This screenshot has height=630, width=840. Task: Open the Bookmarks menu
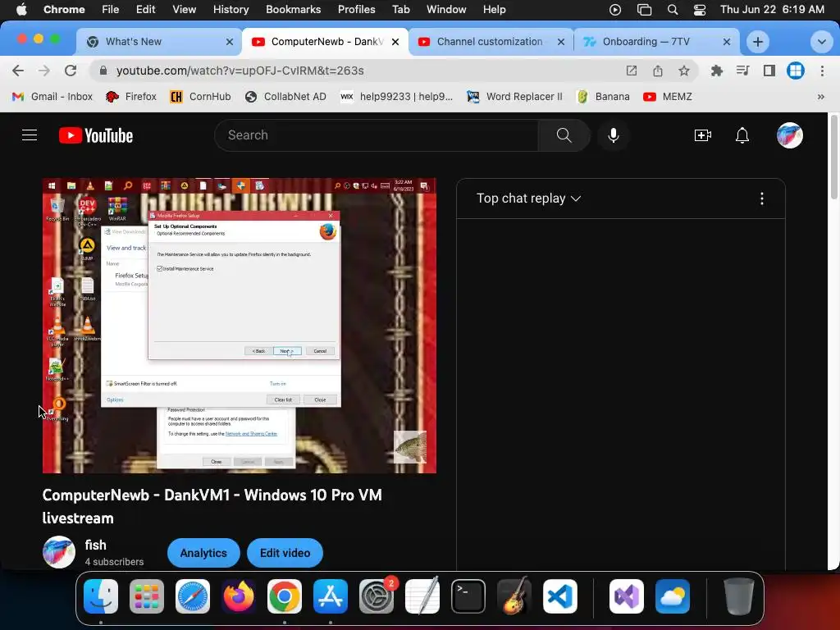(x=293, y=10)
